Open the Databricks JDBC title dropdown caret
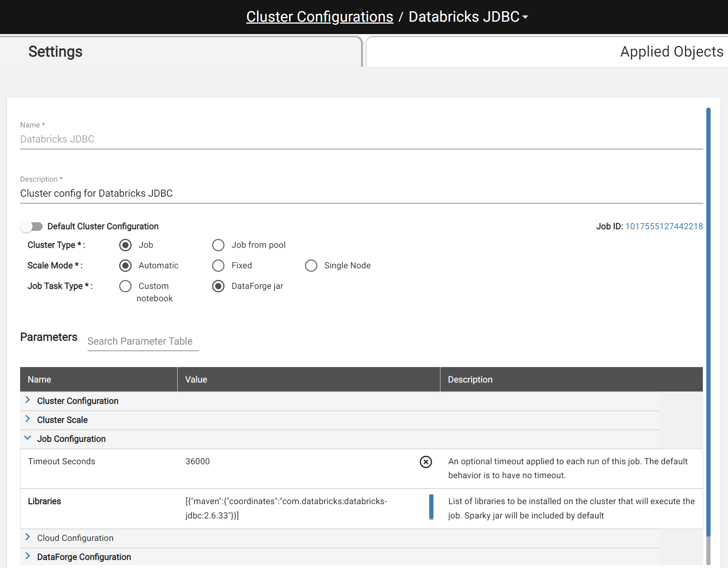This screenshot has width=728, height=568. [x=525, y=17]
